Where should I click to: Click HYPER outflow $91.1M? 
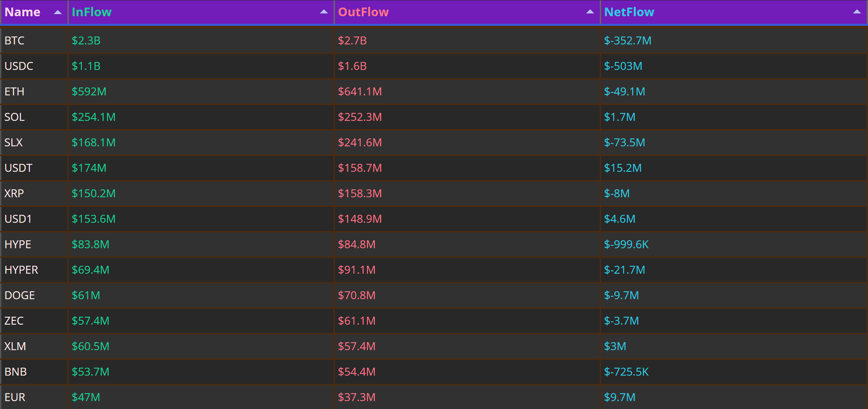357,270
